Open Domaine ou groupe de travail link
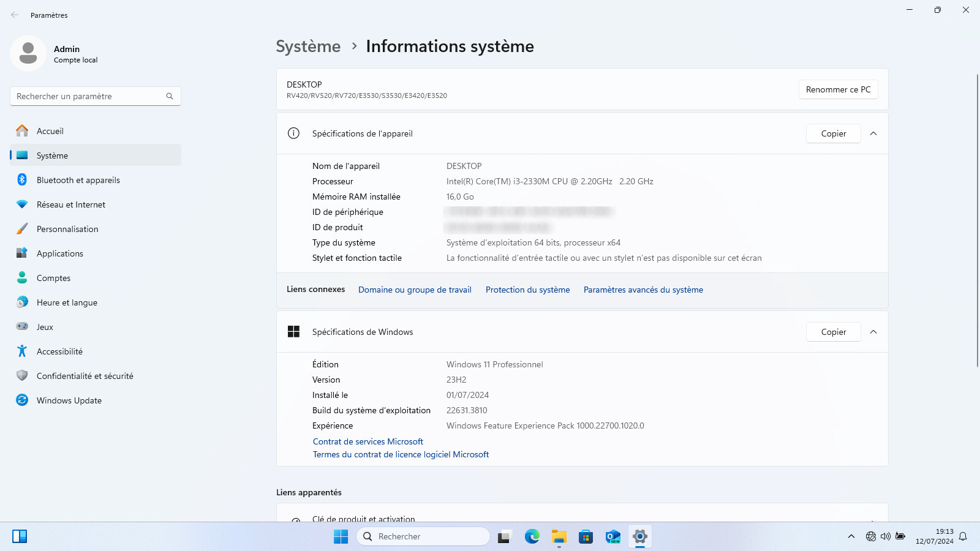Screen dimensions: 980x551 click(x=415, y=290)
